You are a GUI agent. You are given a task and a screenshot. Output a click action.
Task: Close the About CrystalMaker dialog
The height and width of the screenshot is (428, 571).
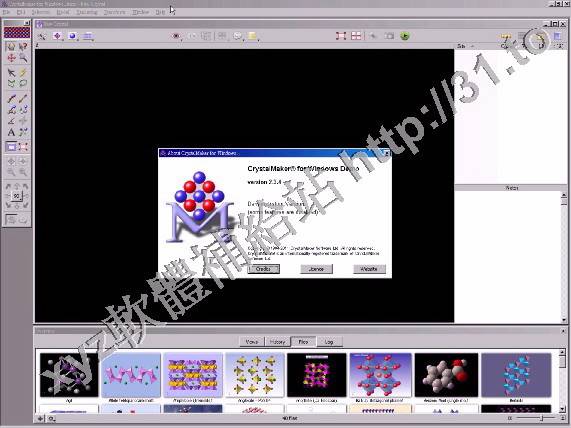387,153
